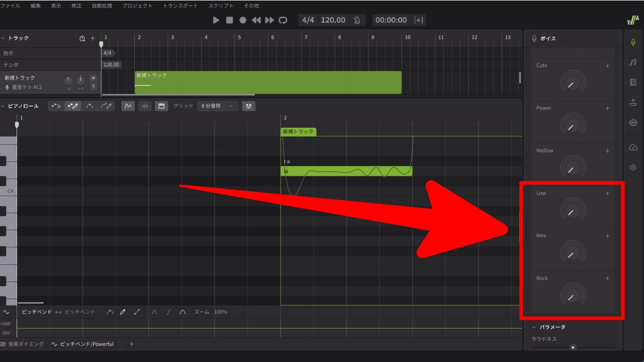This screenshot has width=644, height=362.
Task: Mute the 新規トラック track
Action: (x=93, y=78)
